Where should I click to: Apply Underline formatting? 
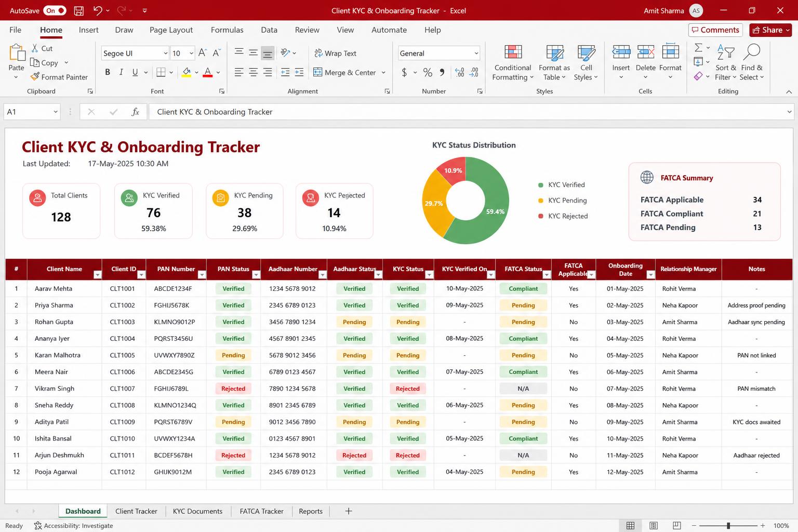(135, 72)
